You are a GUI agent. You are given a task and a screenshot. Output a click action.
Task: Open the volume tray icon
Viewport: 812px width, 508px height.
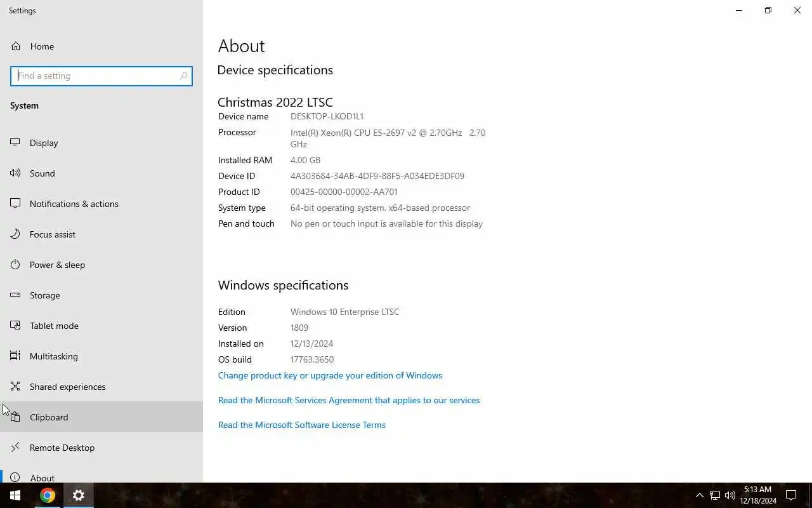pos(730,495)
